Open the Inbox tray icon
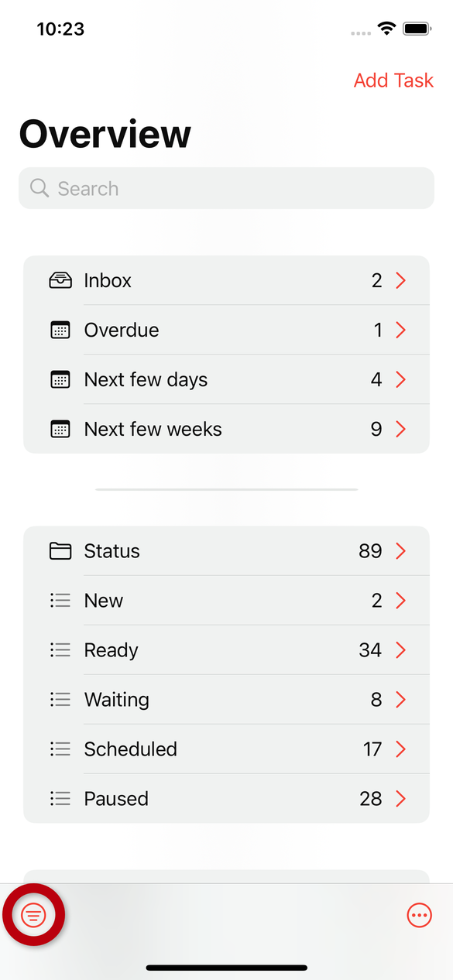453x980 pixels. coord(60,280)
